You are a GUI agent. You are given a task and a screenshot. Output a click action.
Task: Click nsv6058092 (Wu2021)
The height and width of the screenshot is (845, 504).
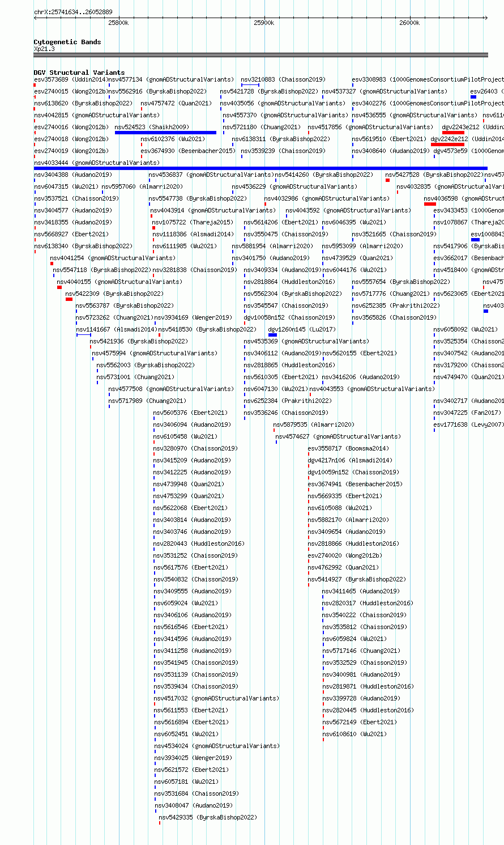pos(465,329)
